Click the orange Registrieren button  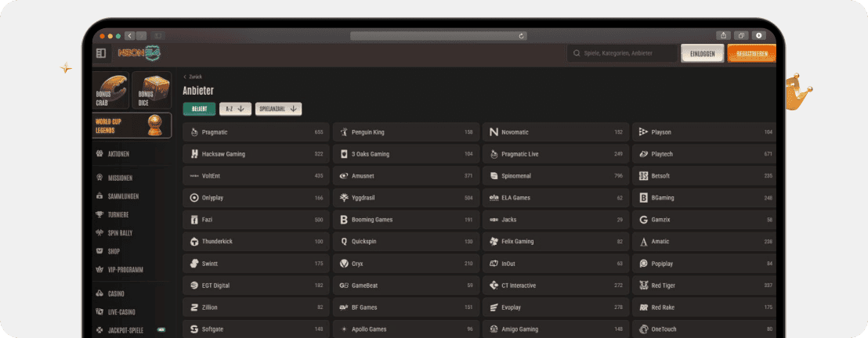(752, 54)
